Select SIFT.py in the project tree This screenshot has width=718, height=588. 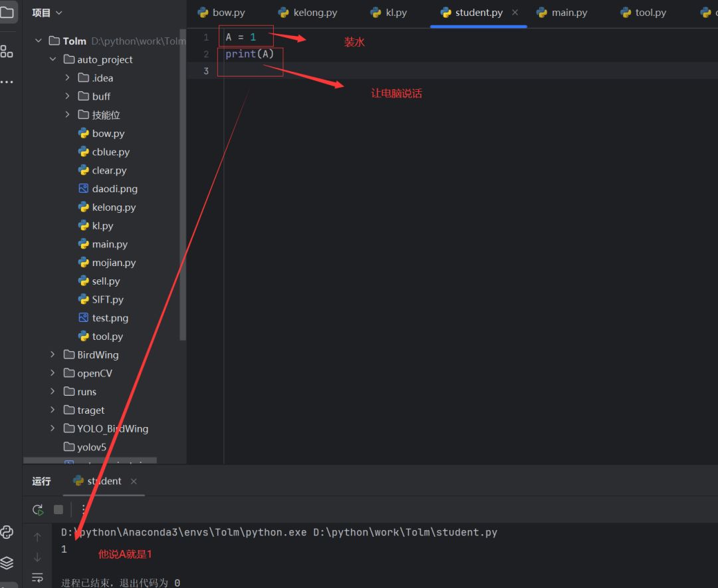(x=101, y=299)
